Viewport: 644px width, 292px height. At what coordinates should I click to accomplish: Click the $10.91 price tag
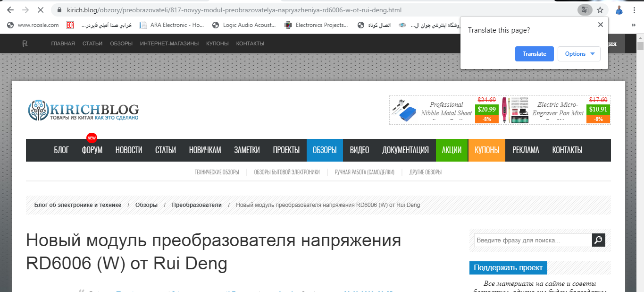click(x=598, y=109)
